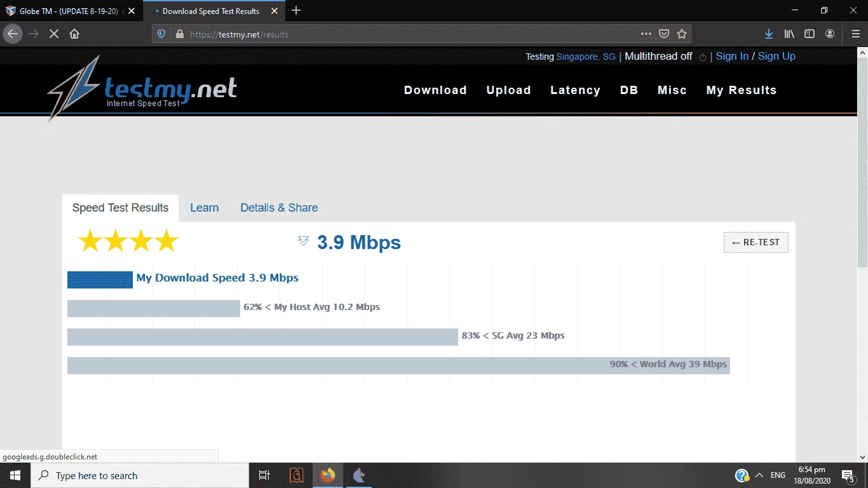Open the Windows notification center
Viewport: 868px width, 488px height.
coord(848,475)
